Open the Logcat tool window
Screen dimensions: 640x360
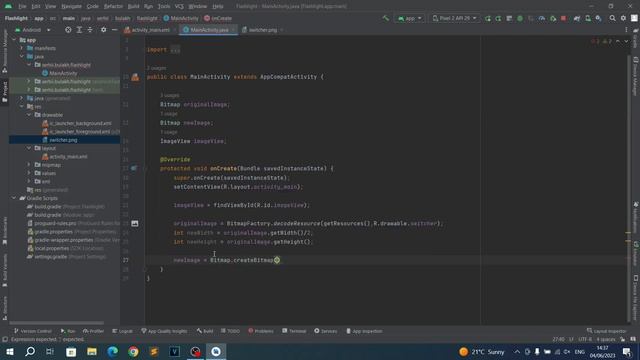[x=122, y=331]
